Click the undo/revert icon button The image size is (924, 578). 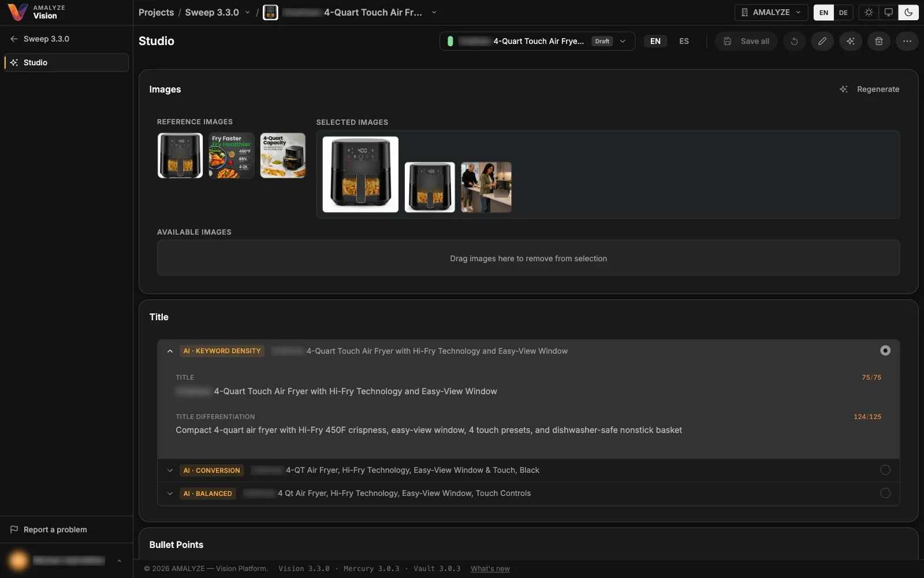[x=794, y=41]
